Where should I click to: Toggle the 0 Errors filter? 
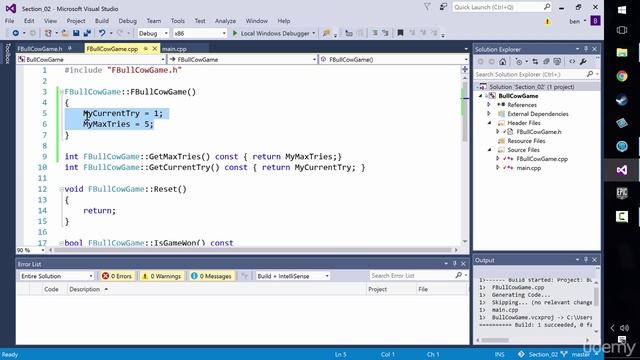tap(117, 276)
